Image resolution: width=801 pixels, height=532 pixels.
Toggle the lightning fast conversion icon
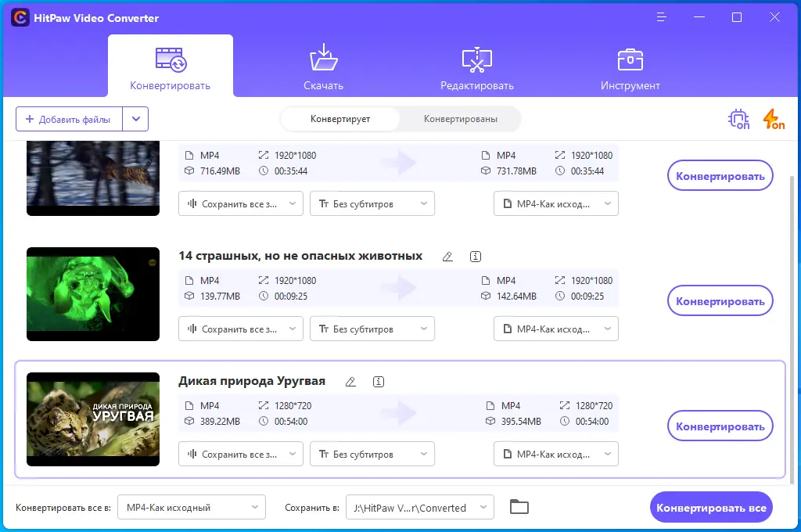774,119
